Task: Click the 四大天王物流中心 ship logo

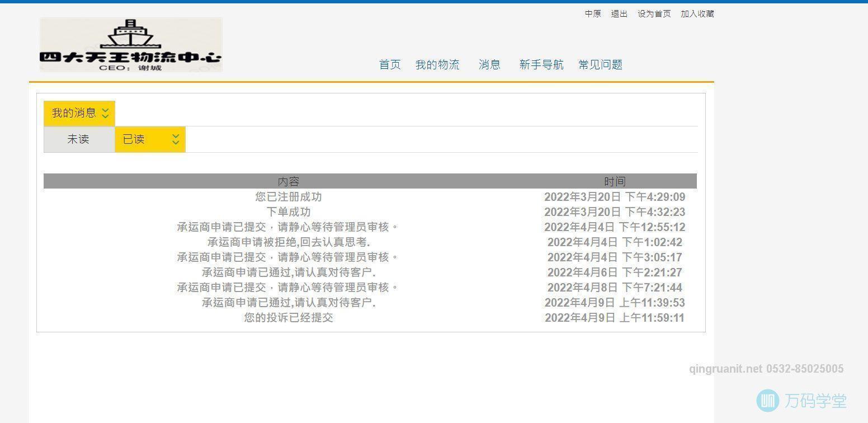Action: click(130, 44)
